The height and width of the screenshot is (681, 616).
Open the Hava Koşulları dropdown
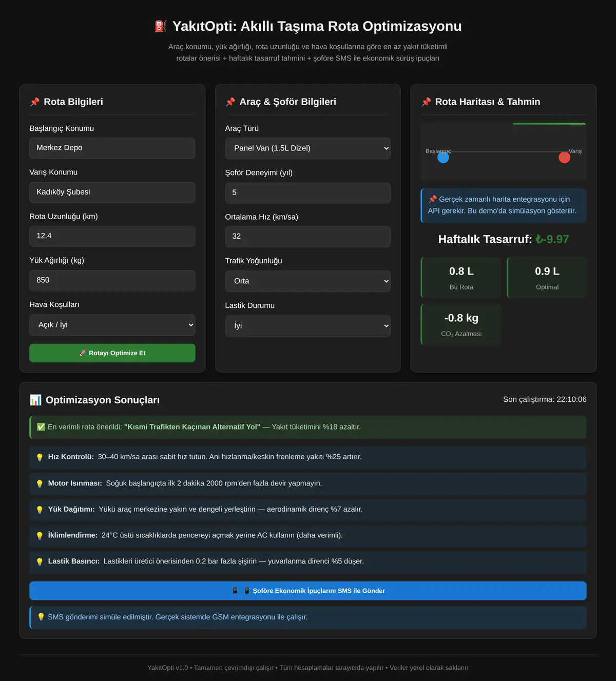pos(112,325)
